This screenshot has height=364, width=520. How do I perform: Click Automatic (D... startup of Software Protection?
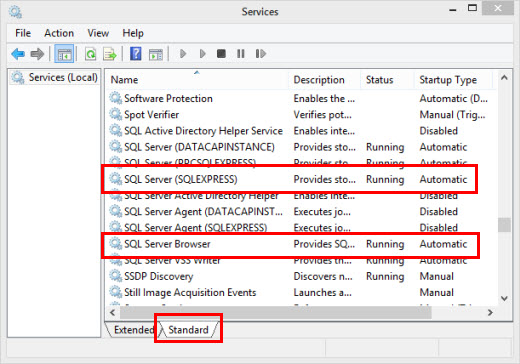(x=454, y=99)
